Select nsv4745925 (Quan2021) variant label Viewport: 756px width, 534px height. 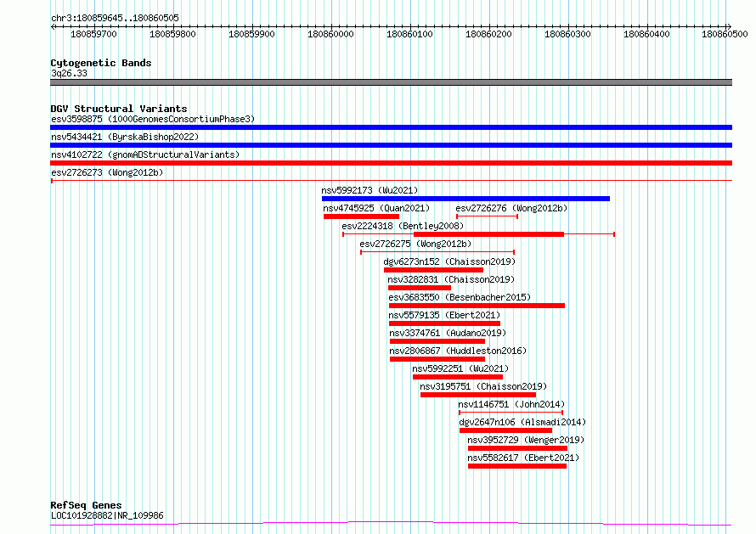(x=376, y=208)
